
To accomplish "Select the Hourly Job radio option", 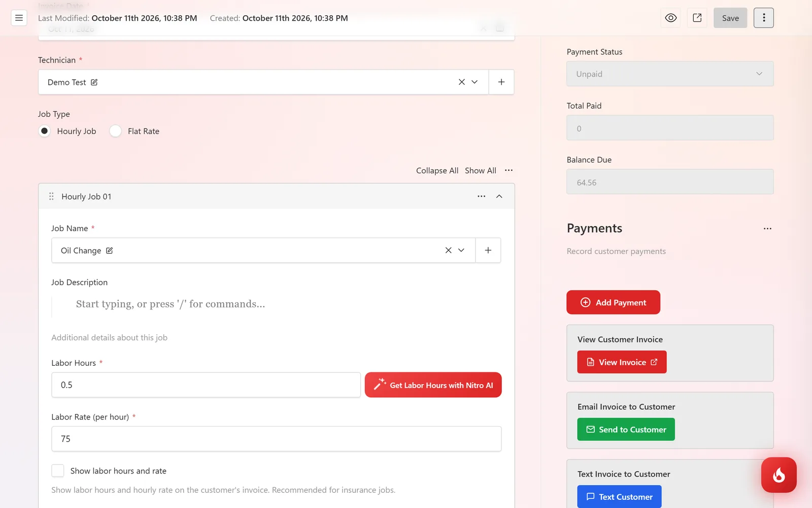I will (x=45, y=131).
